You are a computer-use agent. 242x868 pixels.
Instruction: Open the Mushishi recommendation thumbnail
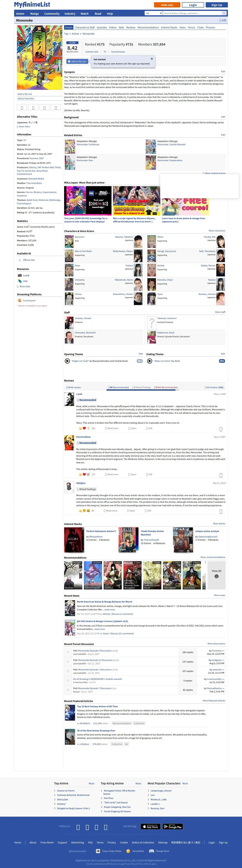73,575
